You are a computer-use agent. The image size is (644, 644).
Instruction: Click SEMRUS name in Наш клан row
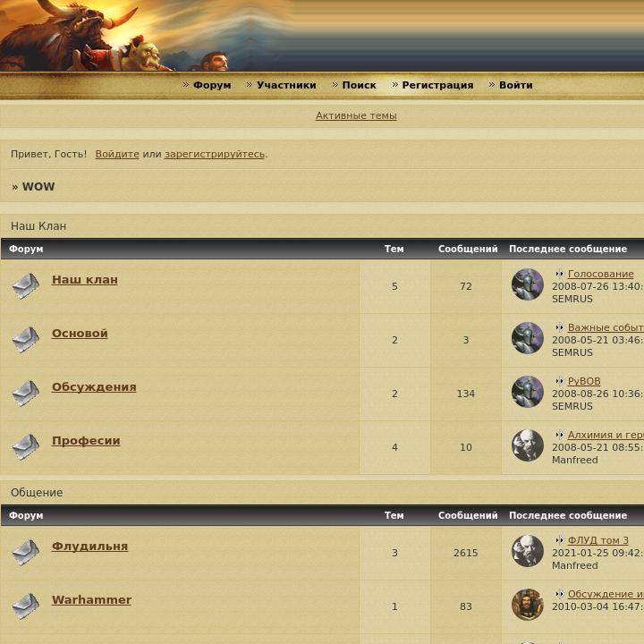pos(572,299)
